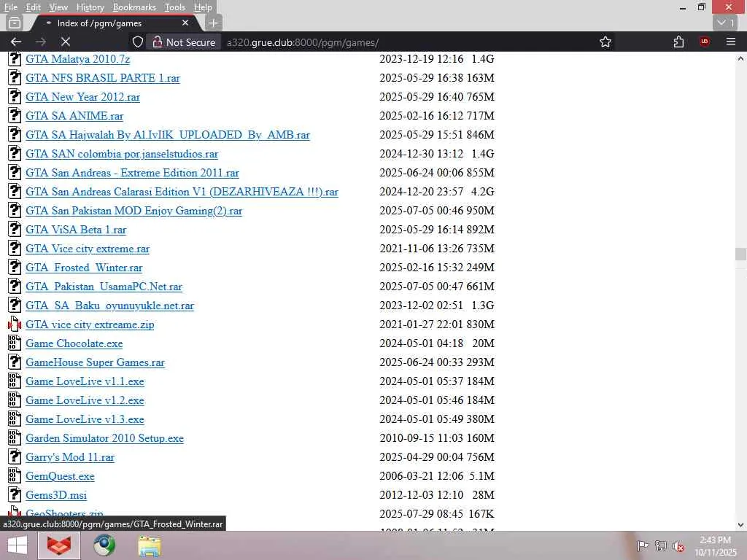Open the Help menu
This screenshot has width=747, height=560.
(203, 7)
